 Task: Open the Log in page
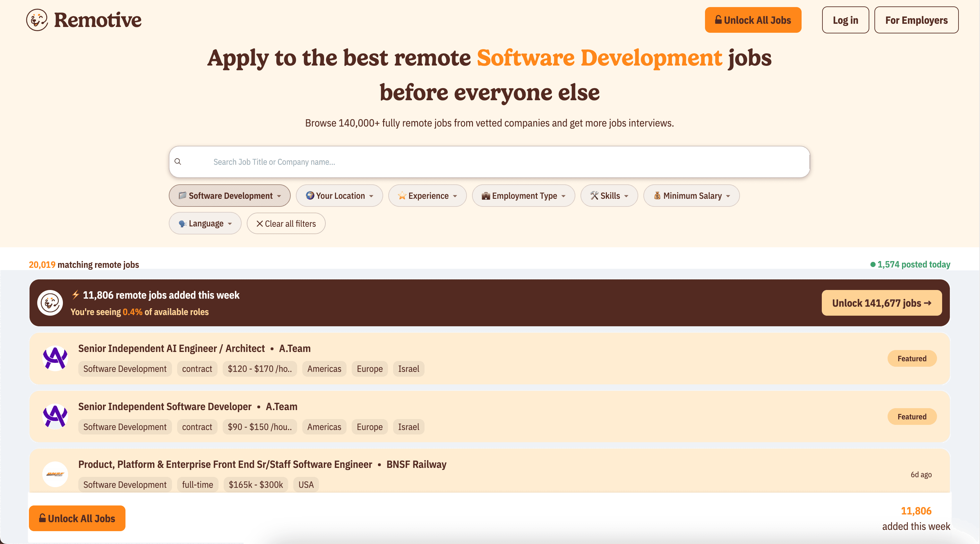click(x=845, y=20)
